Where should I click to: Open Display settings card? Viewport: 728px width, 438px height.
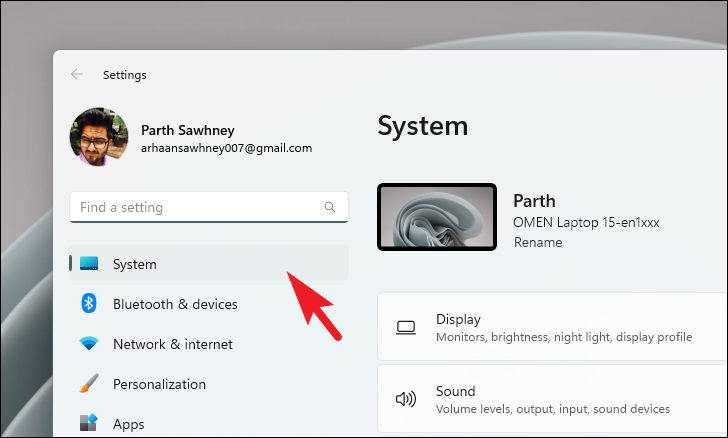[552, 327]
